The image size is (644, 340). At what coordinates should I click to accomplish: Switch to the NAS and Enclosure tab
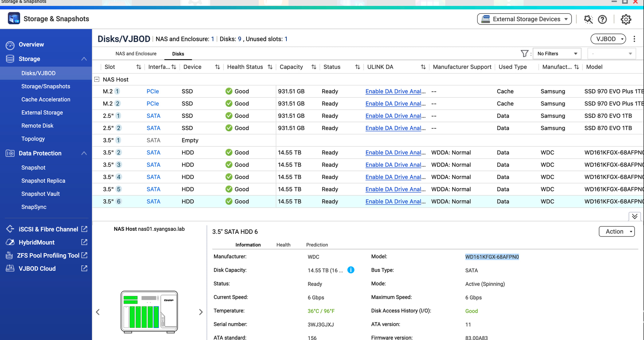click(x=136, y=54)
